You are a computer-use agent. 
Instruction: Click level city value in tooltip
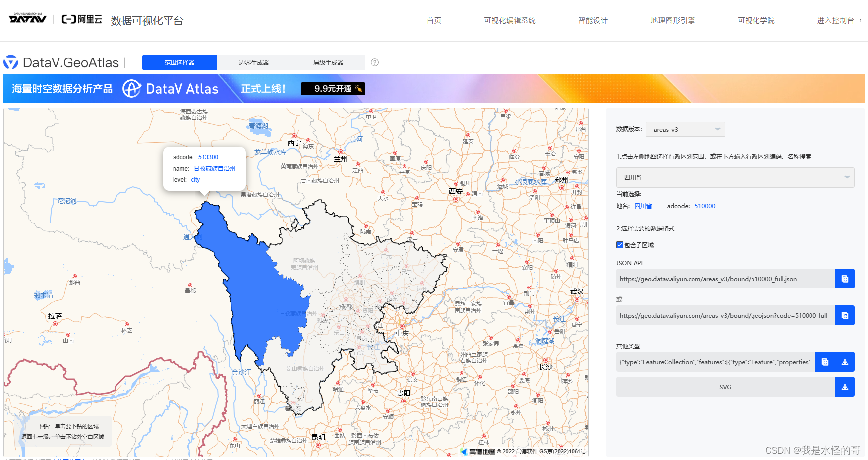point(195,180)
